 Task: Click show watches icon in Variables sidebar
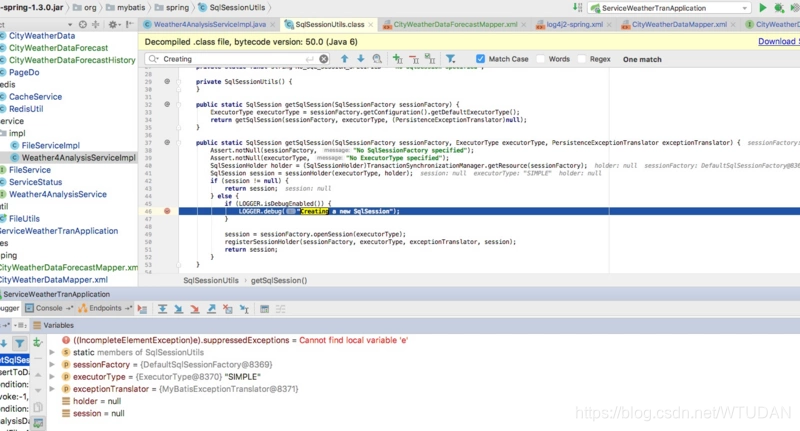point(38,423)
